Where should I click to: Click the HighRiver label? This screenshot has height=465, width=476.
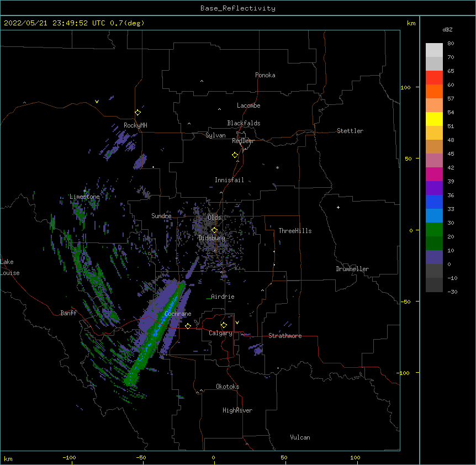coord(237,410)
